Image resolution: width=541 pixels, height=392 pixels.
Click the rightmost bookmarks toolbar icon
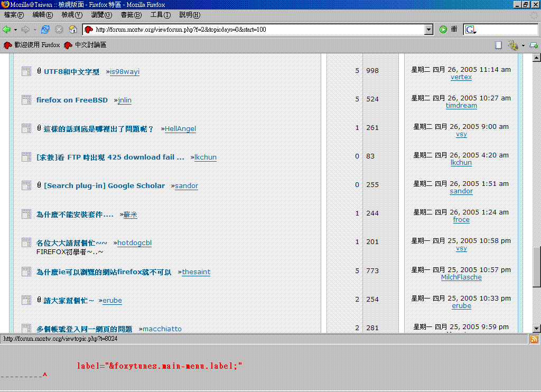point(534,45)
